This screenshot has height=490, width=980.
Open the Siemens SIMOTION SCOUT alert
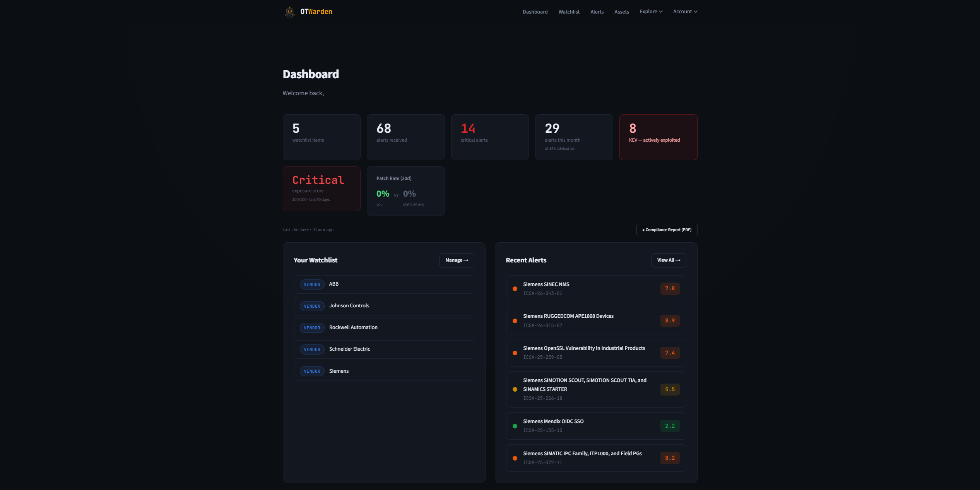(596, 389)
